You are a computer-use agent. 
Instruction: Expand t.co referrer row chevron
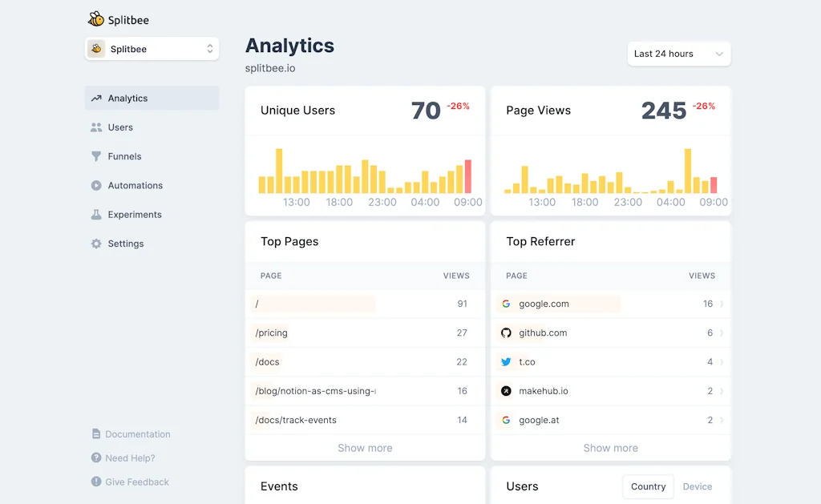(722, 361)
